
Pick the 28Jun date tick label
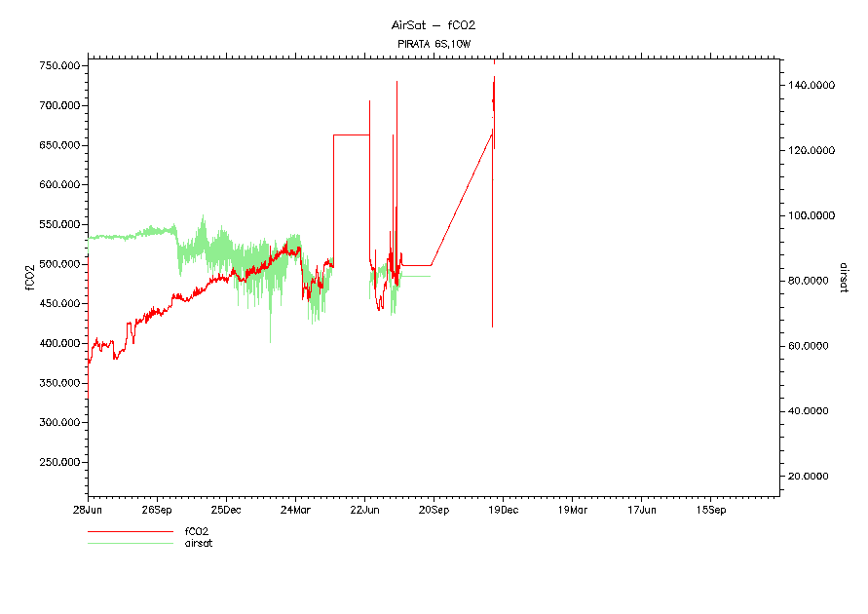coord(88,509)
